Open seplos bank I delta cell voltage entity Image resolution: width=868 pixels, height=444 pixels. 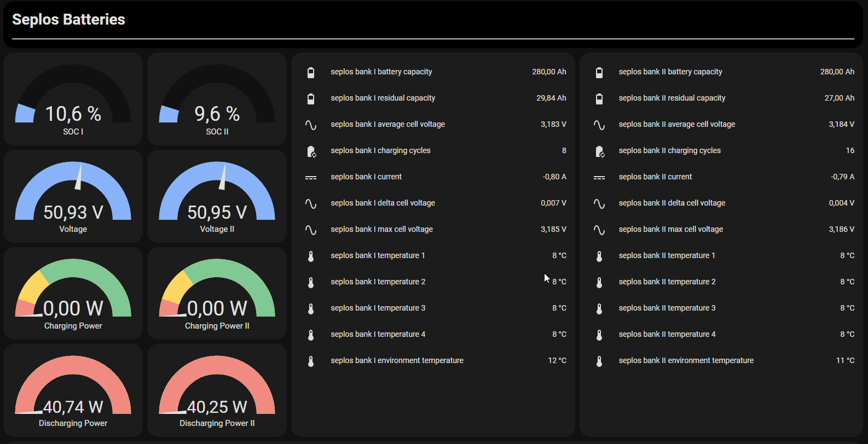(x=433, y=203)
